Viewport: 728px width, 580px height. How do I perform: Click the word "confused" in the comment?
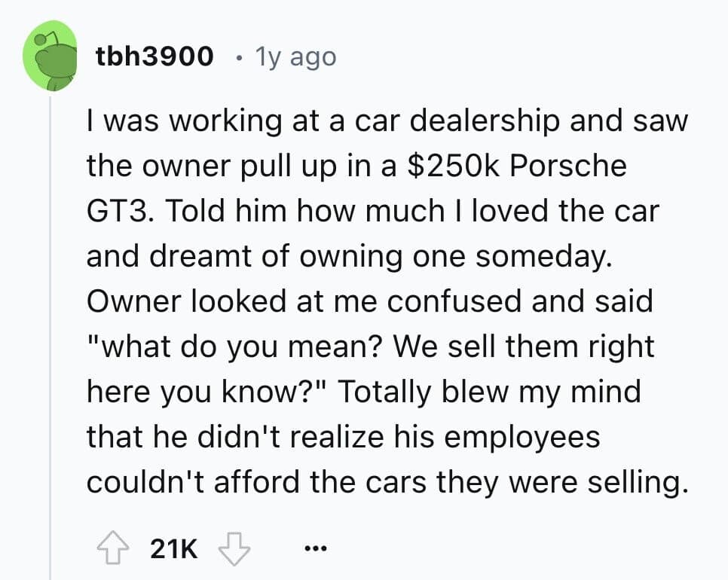point(454,301)
